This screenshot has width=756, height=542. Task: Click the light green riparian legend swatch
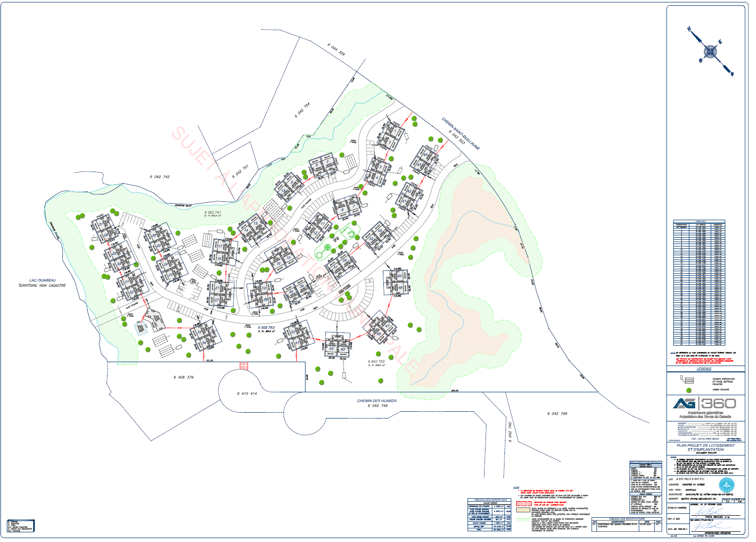pos(522,519)
